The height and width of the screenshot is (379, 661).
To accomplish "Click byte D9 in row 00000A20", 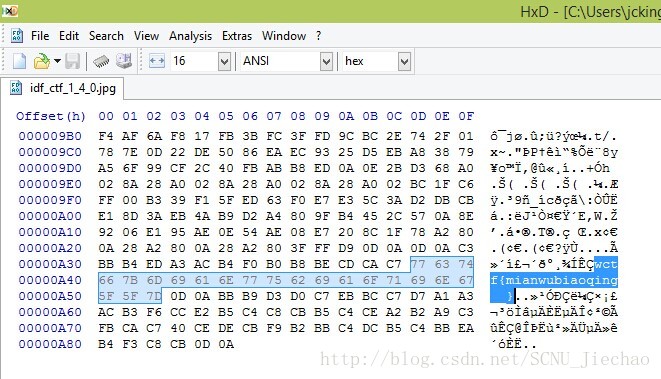I will pos(346,248).
